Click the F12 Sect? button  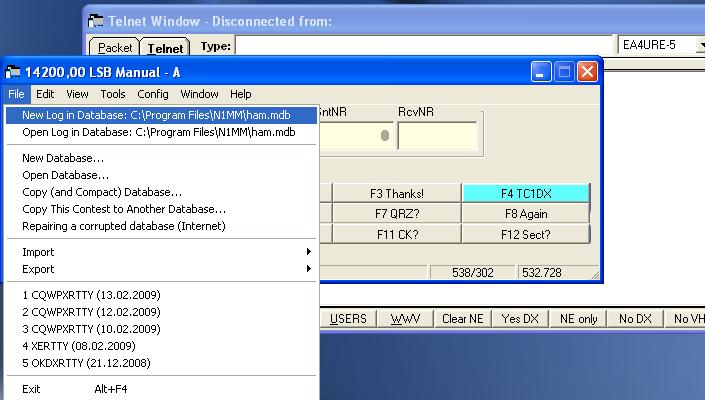click(x=526, y=235)
